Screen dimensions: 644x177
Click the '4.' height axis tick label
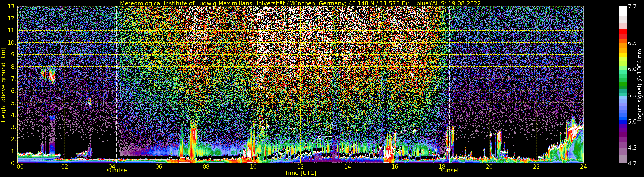tap(14, 115)
